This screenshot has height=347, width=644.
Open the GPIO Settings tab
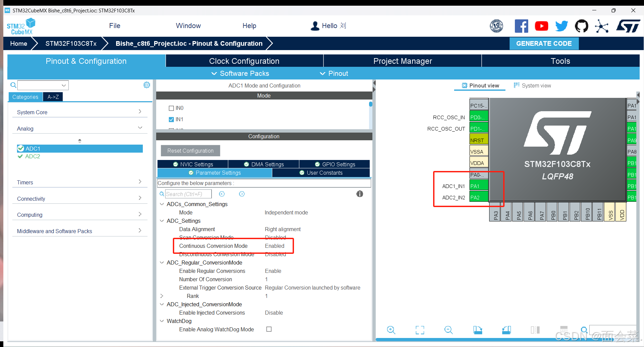(x=335, y=164)
